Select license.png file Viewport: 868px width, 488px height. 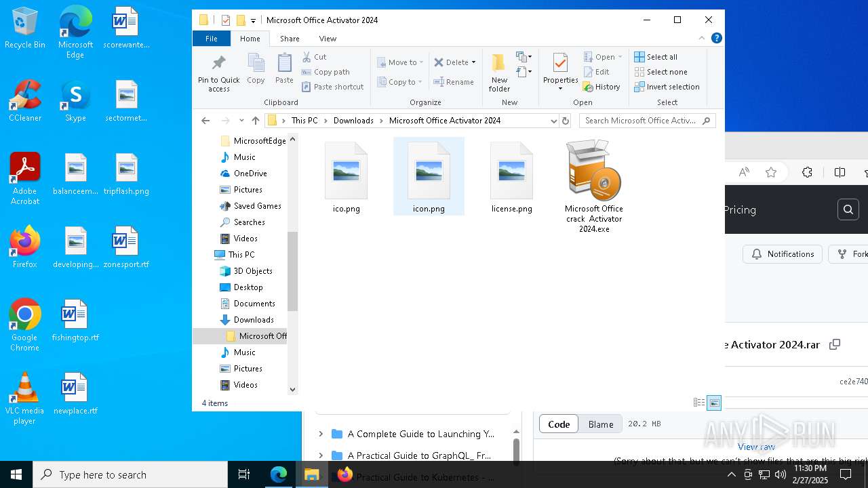click(511, 178)
